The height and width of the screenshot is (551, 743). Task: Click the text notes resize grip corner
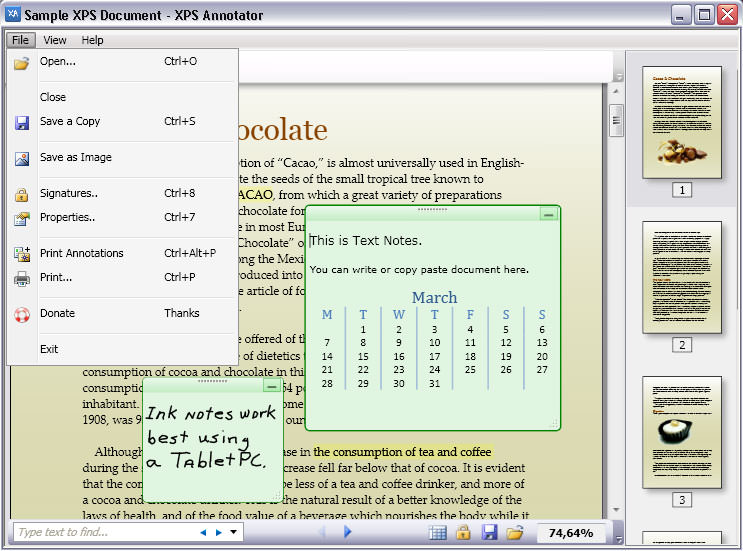[x=554, y=424]
